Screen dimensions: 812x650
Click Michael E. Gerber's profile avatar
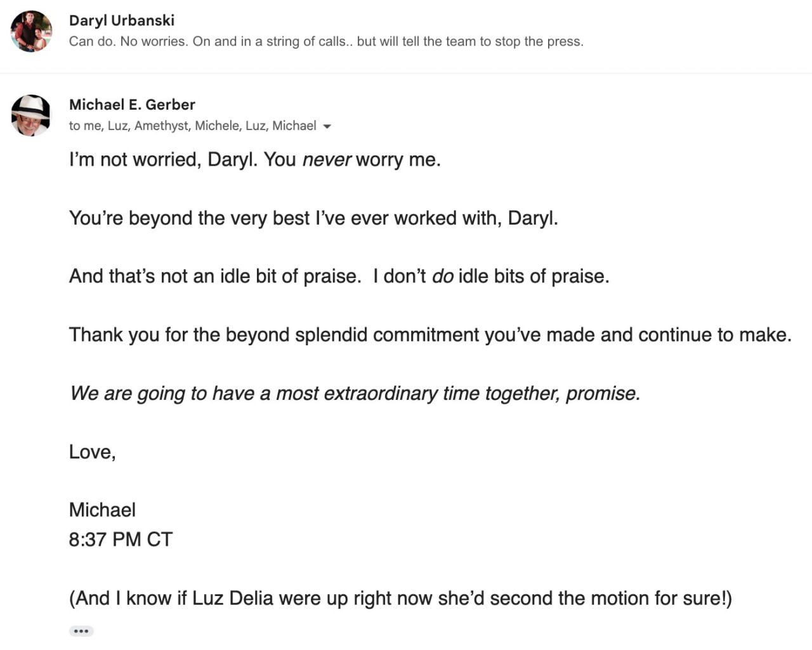tap(30, 116)
